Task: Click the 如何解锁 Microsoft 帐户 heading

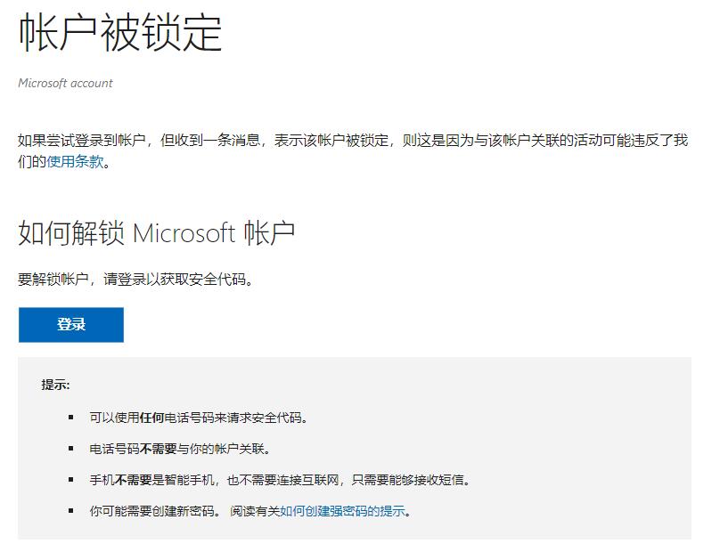Action: [x=156, y=233]
